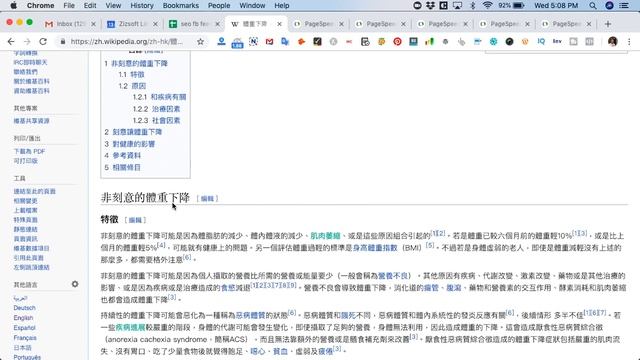This screenshot has height=360, width=640.
Task: Click the Chrome profile avatar
Action: 612,42
